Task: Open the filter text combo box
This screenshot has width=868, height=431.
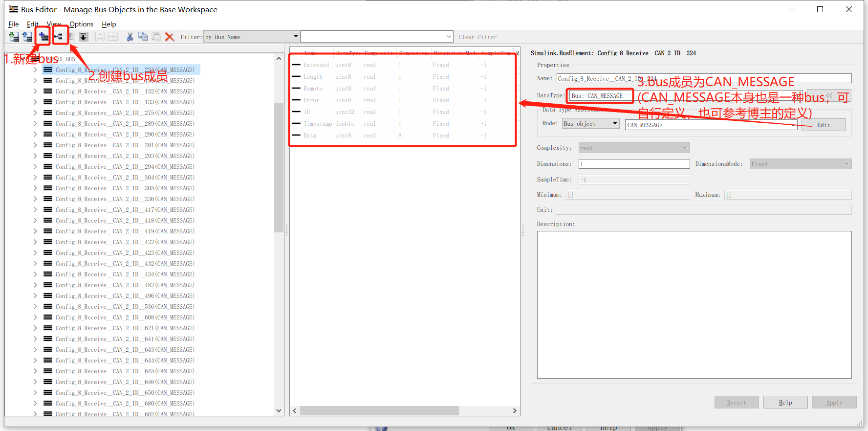Action: click(377, 37)
